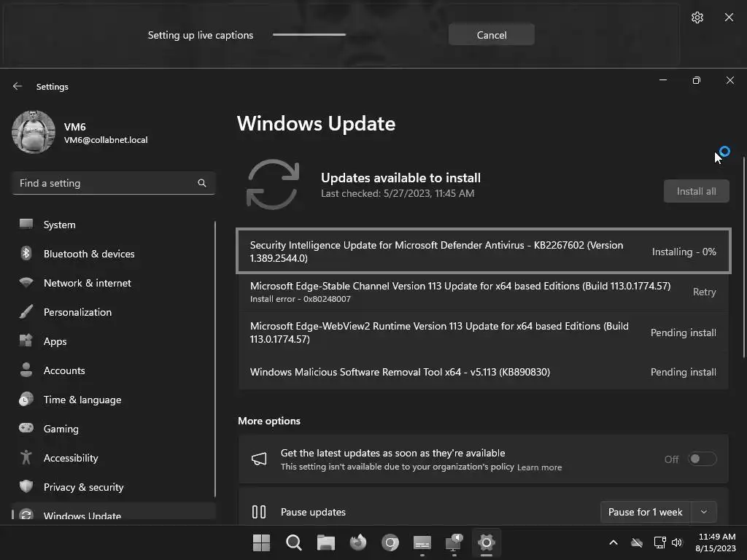Open live captions settings gear
The image size is (747, 560).
point(697,17)
